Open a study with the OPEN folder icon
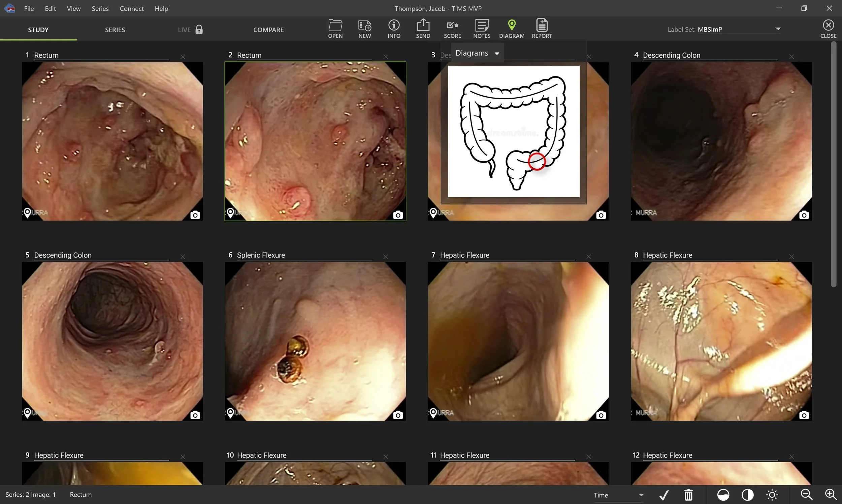Screen dimensions: 842x504 pyautogui.click(x=335, y=29)
